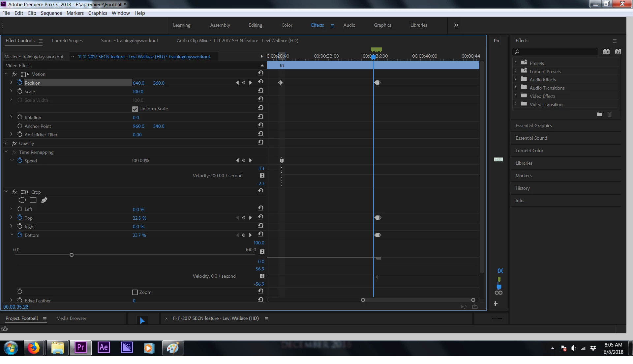Create new custom bin in Effects panel
Screen dimensions: 633x364
coord(599,114)
